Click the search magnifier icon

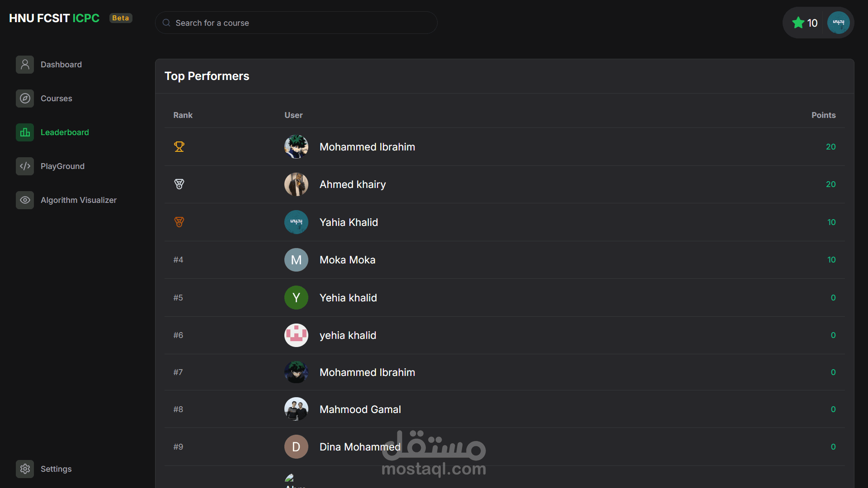[x=166, y=23]
